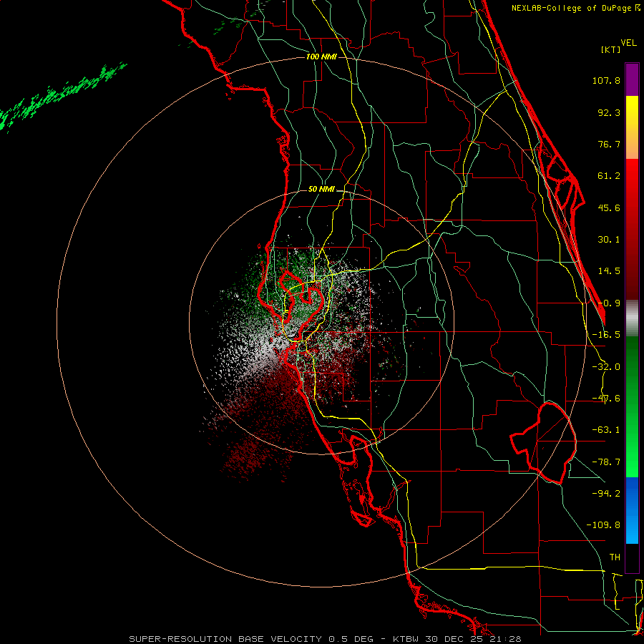Click the VEL legend title
This screenshot has width=644, height=644.
(x=628, y=42)
